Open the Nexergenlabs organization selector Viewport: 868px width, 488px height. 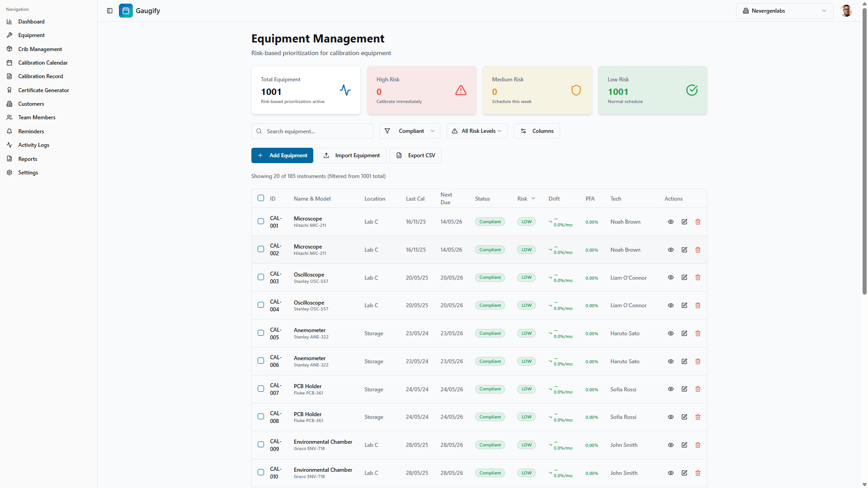pyautogui.click(x=784, y=11)
